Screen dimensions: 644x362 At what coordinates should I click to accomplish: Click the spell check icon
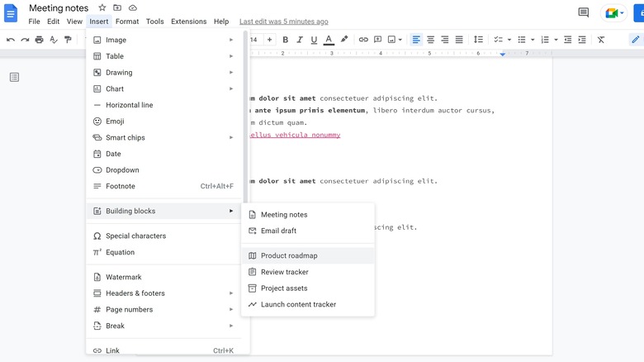point(54,40)
